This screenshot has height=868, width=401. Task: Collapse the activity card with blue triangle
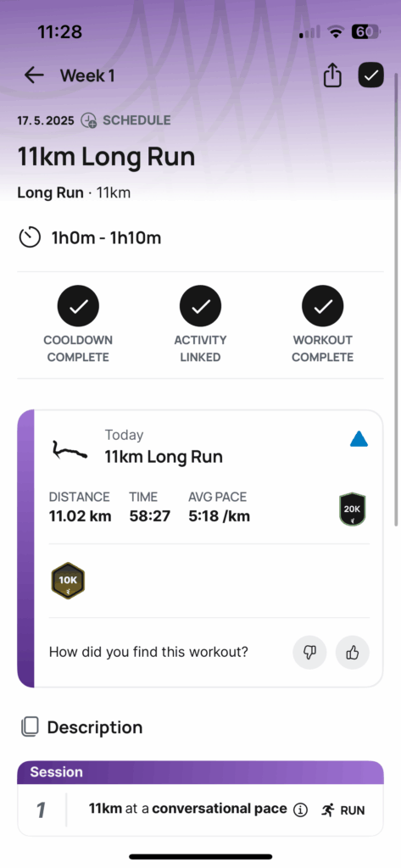pyautogui.click(x=359, y=440)
